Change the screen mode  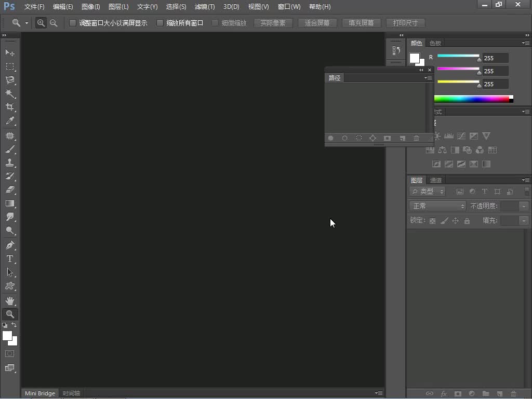tap(10, 368)
